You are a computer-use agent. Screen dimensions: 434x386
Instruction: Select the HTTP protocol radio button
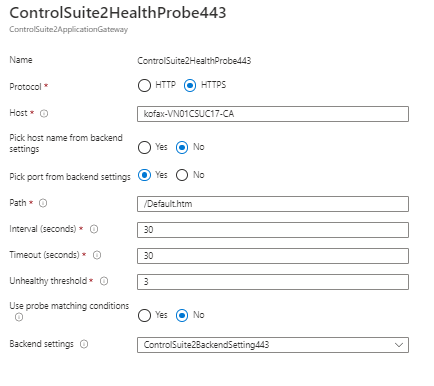point(144,85)
